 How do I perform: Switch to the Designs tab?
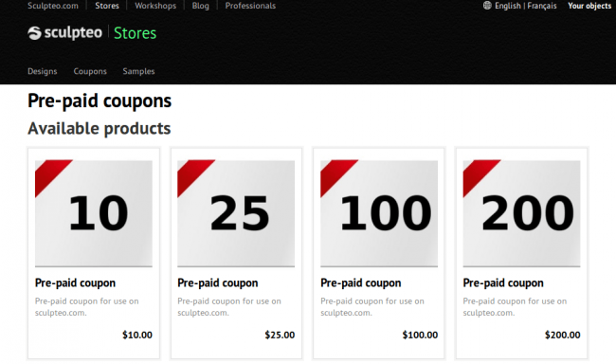42,71
